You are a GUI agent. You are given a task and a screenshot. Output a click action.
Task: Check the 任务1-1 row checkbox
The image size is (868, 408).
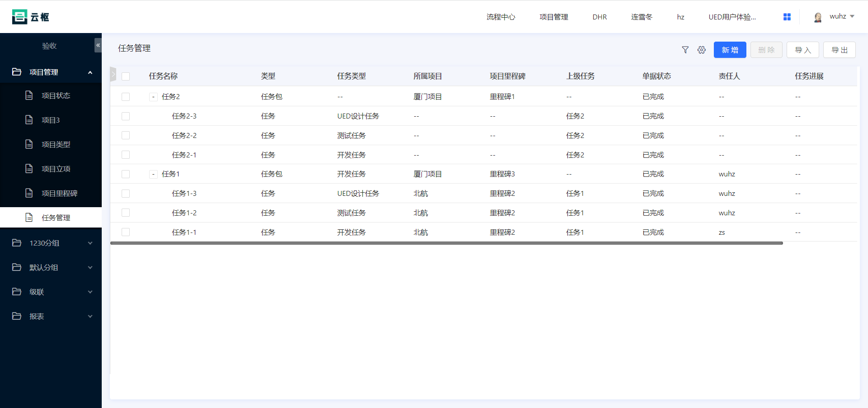point(126,232)
